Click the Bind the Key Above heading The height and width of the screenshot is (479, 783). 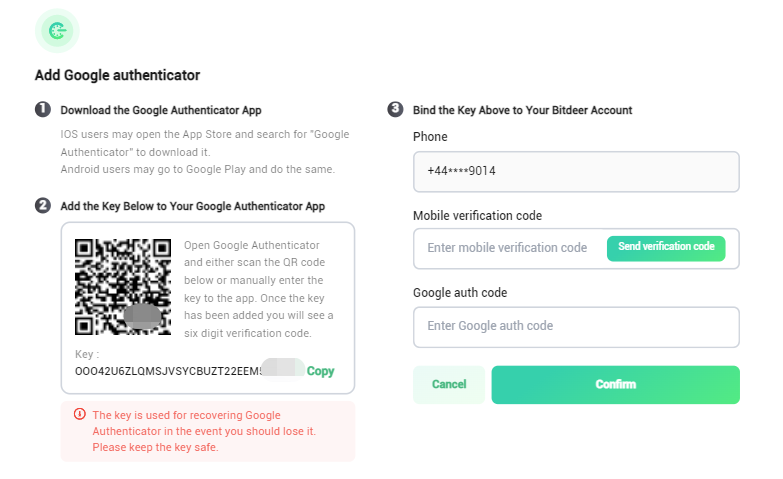pyautogui.click(x=522, y=110)
